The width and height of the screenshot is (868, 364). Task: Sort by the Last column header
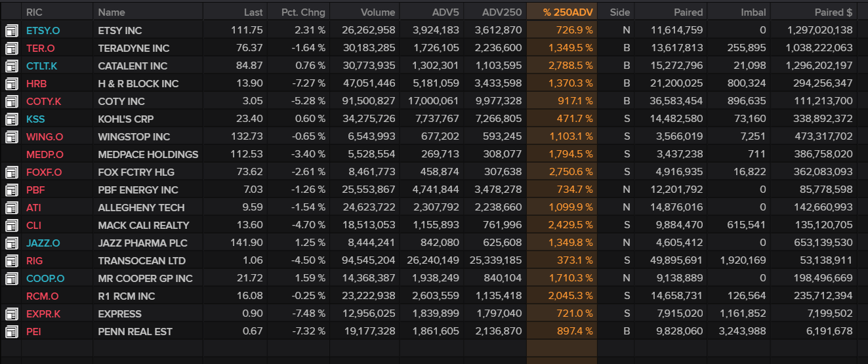point(253,12)
